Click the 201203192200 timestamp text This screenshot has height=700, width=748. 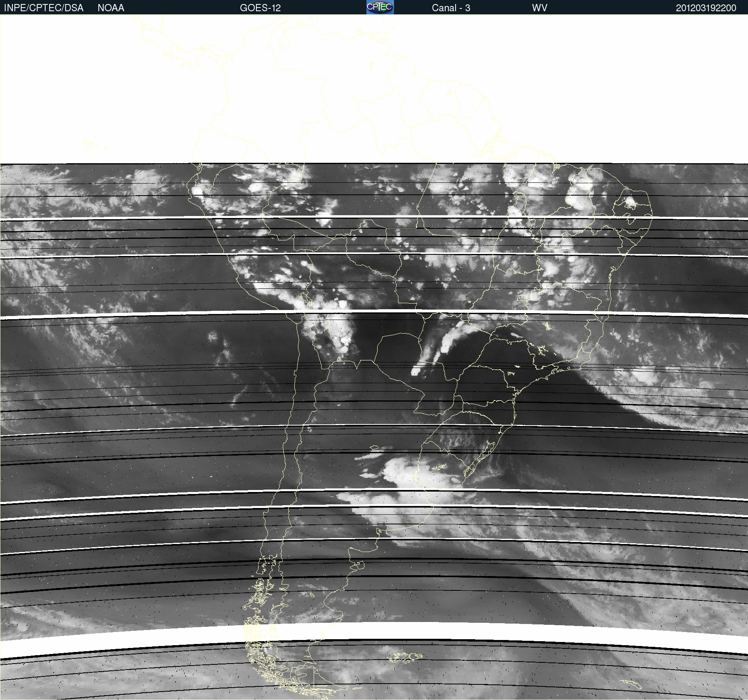pyautogui.click(x=706, y=8)
